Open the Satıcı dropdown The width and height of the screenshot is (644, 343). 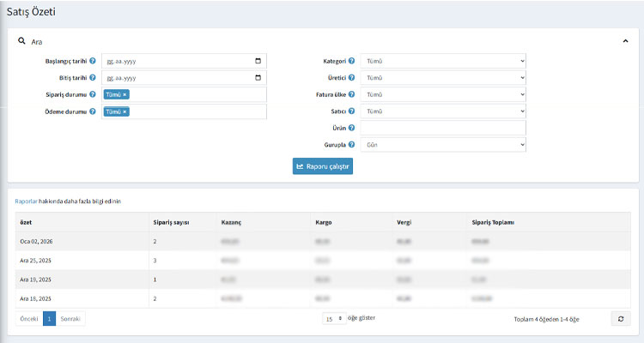(443, 111)
